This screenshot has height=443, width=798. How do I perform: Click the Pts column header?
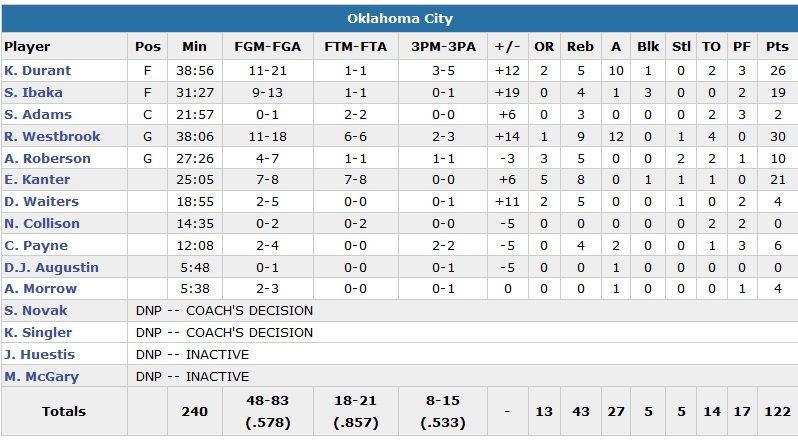tap(776, 46)
